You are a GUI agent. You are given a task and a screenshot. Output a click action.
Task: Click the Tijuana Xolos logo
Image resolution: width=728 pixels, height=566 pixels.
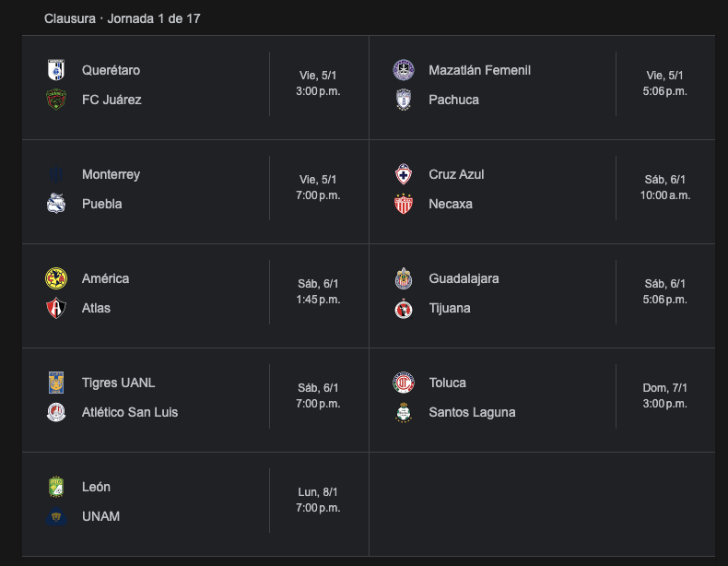tap(404, 308)
